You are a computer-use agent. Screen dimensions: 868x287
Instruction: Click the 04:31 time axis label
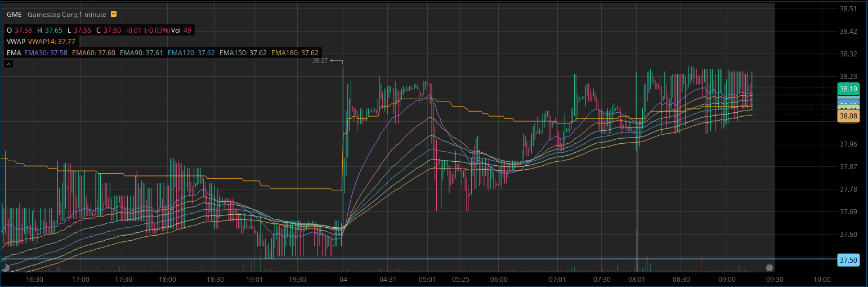click(388, 279)
